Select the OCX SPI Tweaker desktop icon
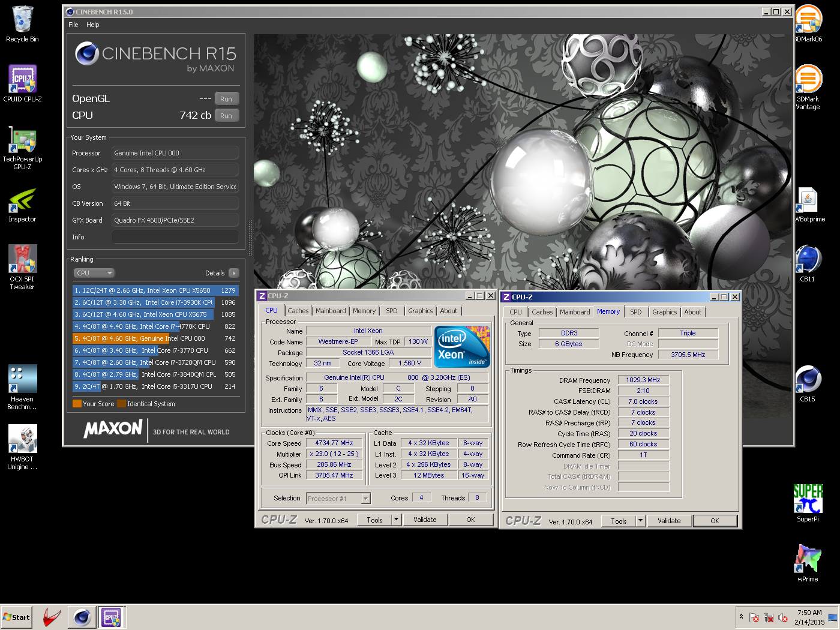Image resolution: width=840 pixels, height=630 pixels. tap(22, 268)
